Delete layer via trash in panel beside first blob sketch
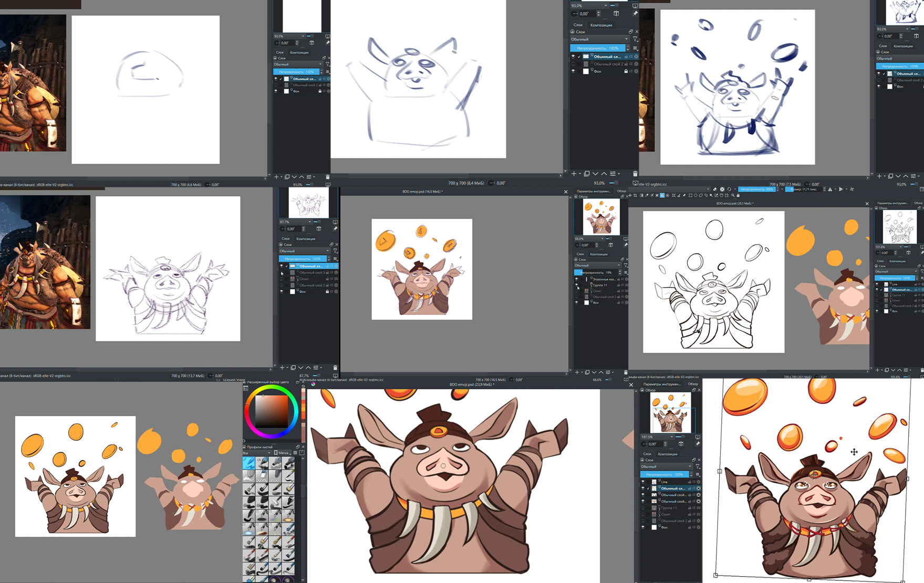 (x=328, y=177)
